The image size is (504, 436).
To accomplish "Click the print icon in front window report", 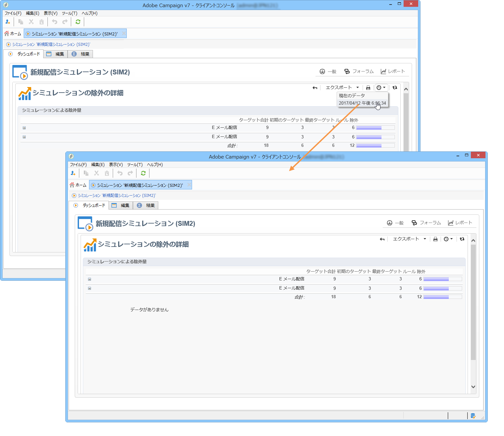I will tap(435, 239).
